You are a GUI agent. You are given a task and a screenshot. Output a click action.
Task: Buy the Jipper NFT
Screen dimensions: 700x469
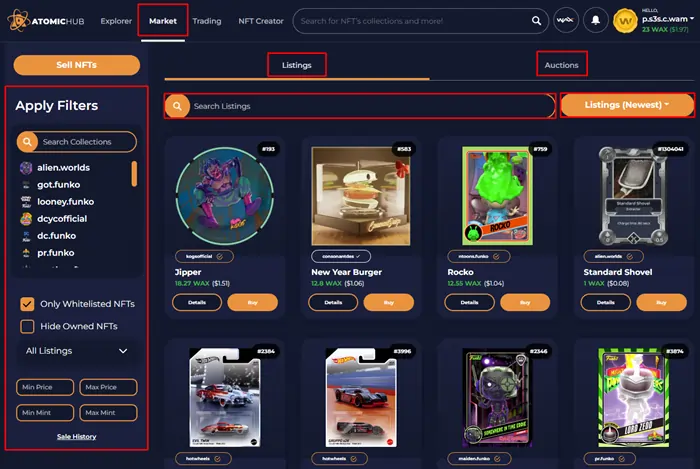[x=253, y=303]
